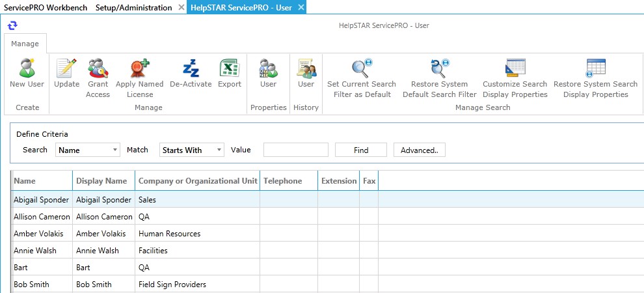Set Current Search Filter as Default
The image size is (644, 293).
pos(361,68)
